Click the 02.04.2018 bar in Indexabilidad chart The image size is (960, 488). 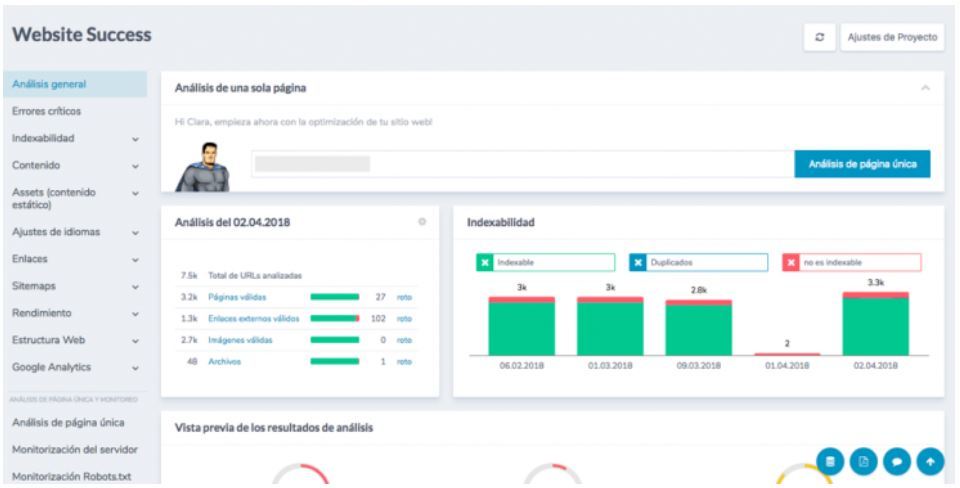(876, 323)
